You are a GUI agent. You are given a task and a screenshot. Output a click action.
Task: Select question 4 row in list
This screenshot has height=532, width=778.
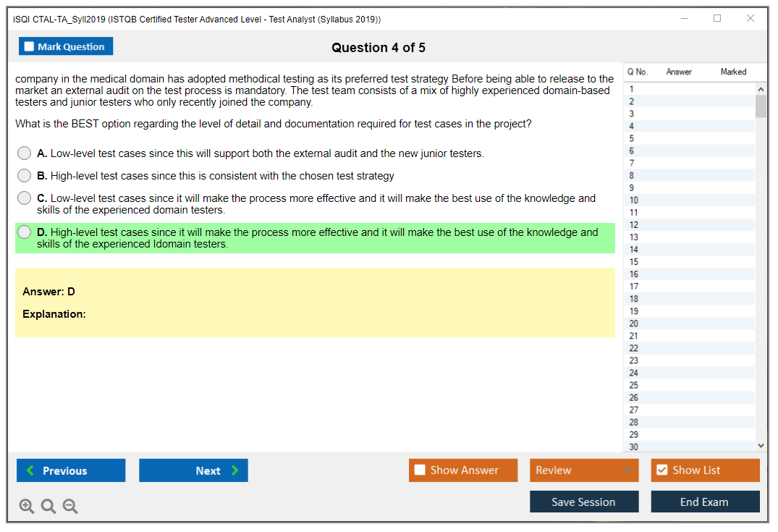tap(688, 126)
